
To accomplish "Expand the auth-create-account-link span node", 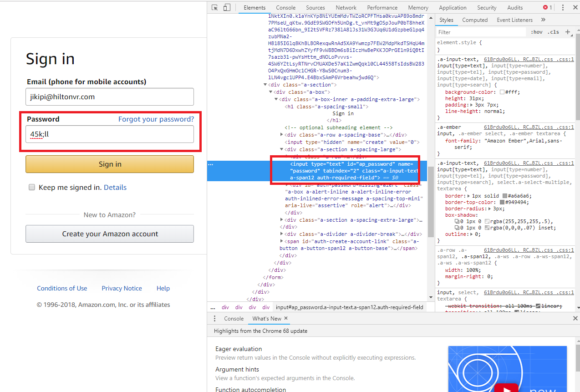I will coord(282,241).
